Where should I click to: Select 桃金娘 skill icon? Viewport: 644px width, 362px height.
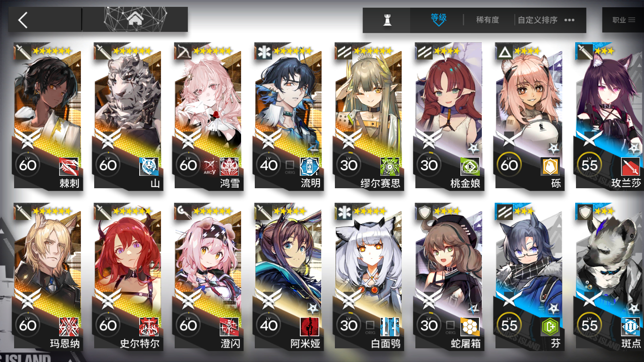(x=470, y=167)
